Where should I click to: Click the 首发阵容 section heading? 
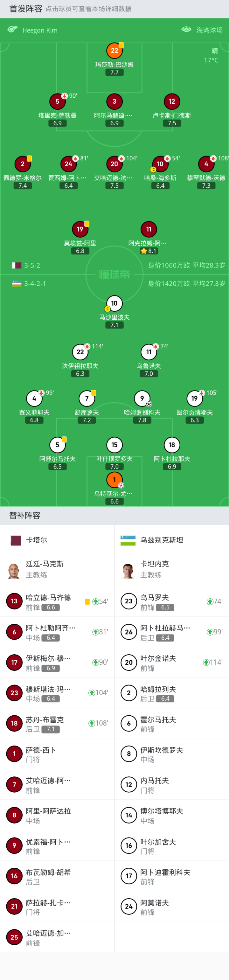click(x=25, y=9)
